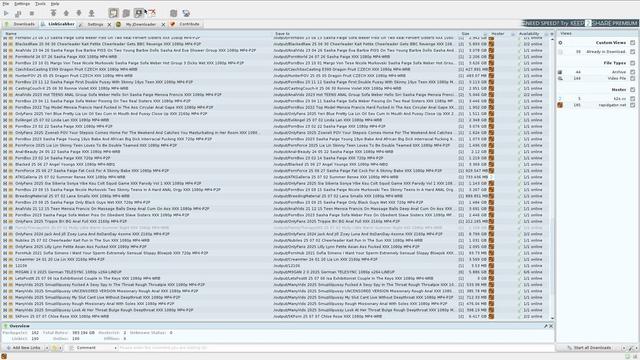Close the Settings tab
640x360 pixels.
[109, 25]
